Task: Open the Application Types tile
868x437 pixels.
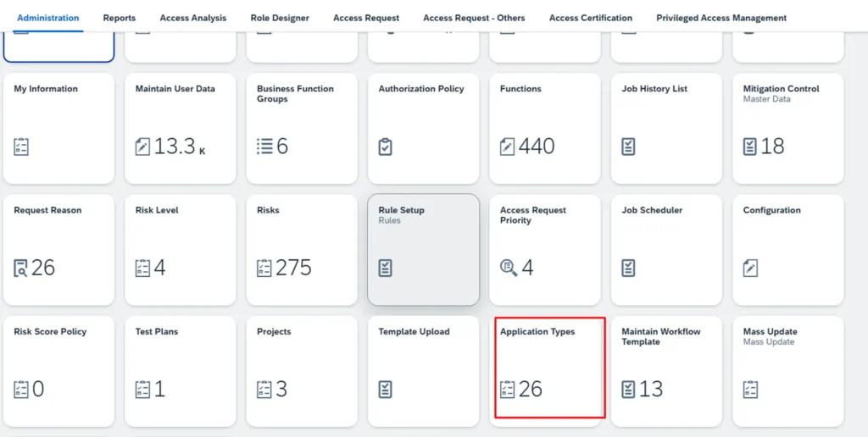Action: (x=549, y=368)
